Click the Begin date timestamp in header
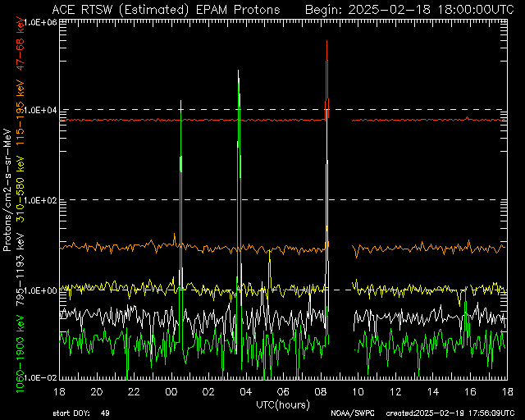 [409, 10]
